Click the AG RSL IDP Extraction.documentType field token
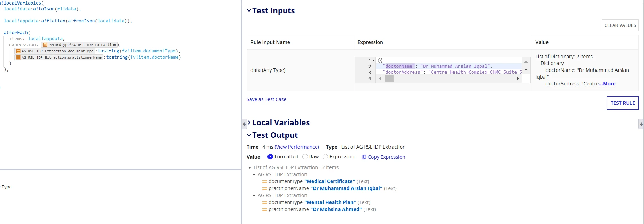Image resolution: width=644 pixels, height=224 pixels. click(x=55, y=51)
